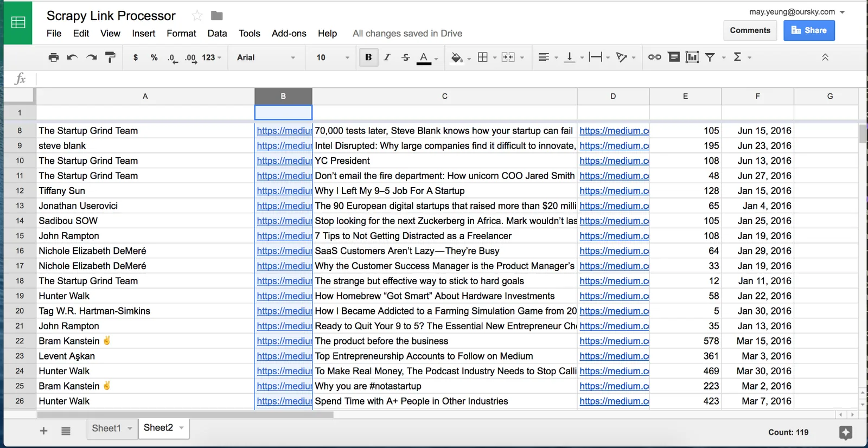
Task: Select the paint format roller icon
Action: (110, 57)
